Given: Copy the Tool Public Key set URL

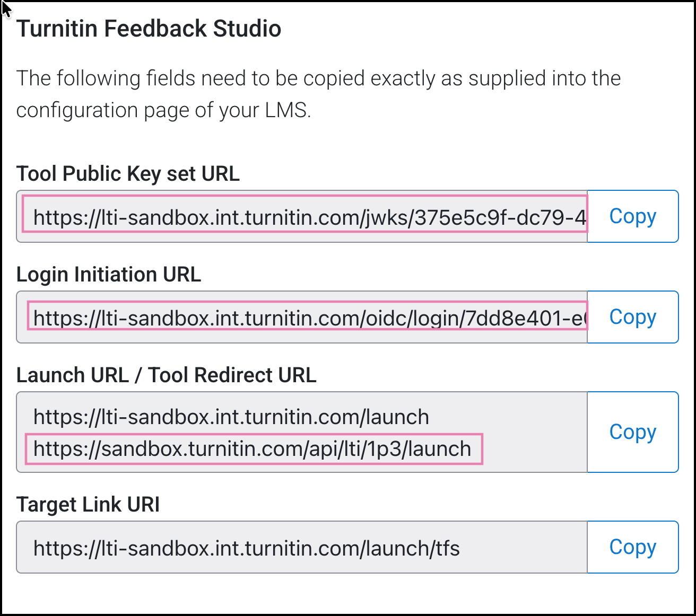Looking at the screenshot, I should click(632, 216).
